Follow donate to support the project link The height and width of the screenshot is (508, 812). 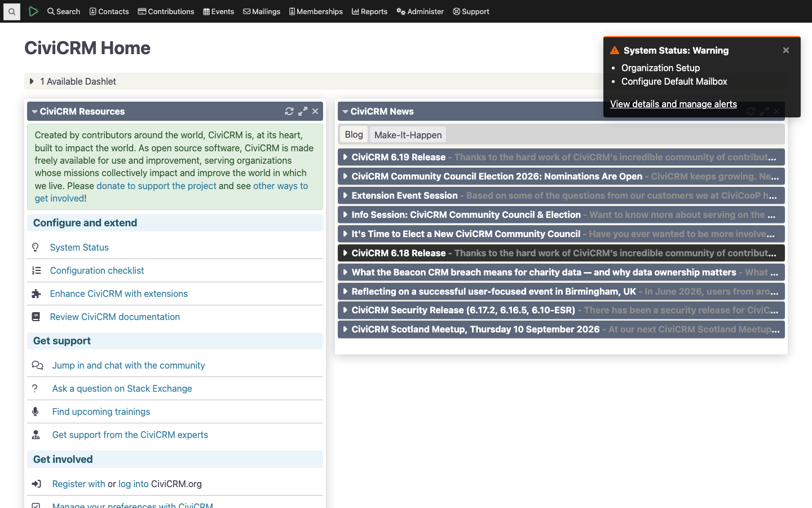(x=156, y=186)
